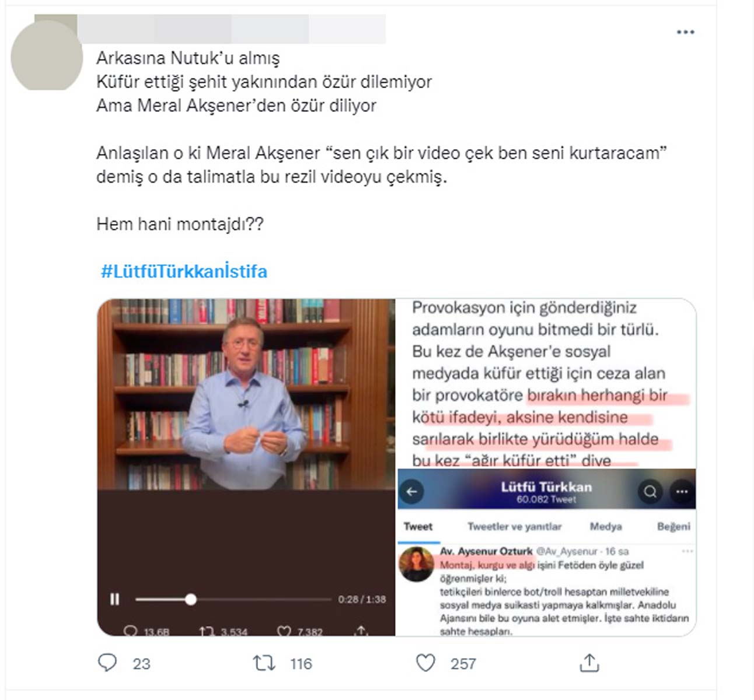Viewport: 754px width, 700px height.
Task: Open the #LütfüTürkkanİstifa hashtag
Action: pos(184,271)
